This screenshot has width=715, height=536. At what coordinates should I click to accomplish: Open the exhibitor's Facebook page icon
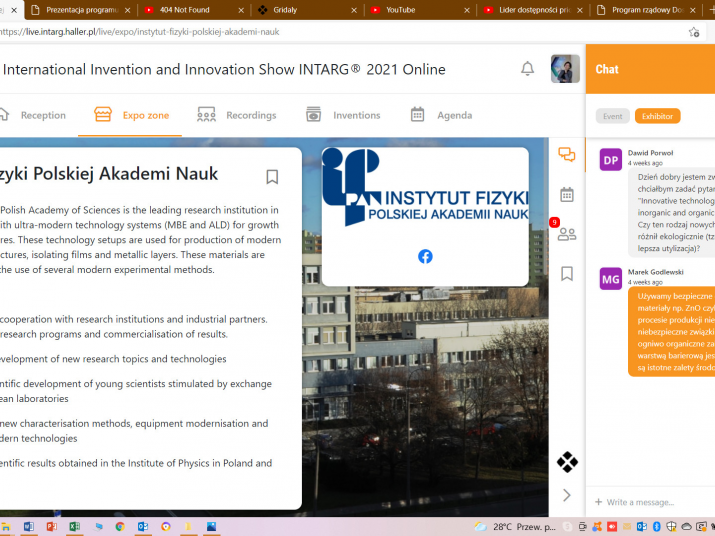tap(425, 256)
